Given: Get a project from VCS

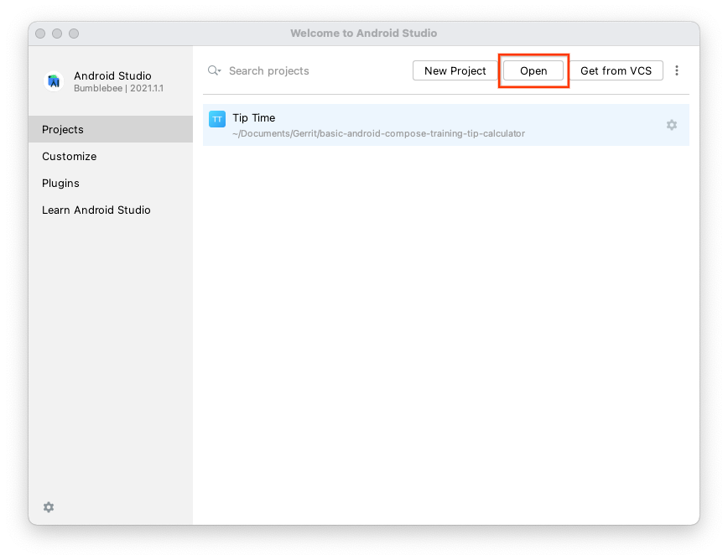Looking at the screenshot, I should tap(616, 70).
